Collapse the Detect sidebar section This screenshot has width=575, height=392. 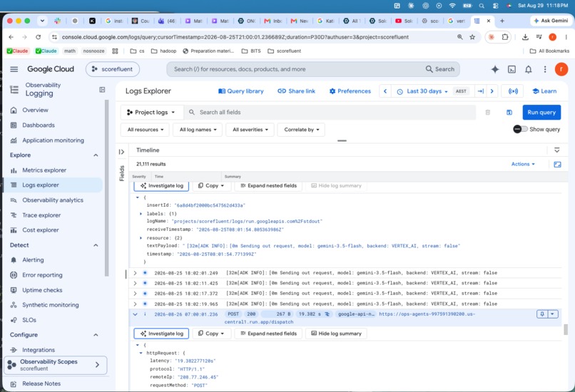point(96,245)
